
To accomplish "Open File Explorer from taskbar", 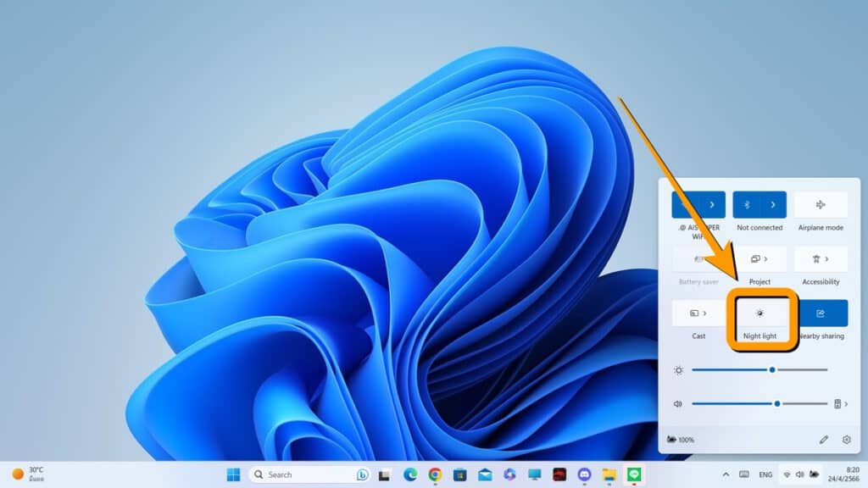I will pos(609,474).
